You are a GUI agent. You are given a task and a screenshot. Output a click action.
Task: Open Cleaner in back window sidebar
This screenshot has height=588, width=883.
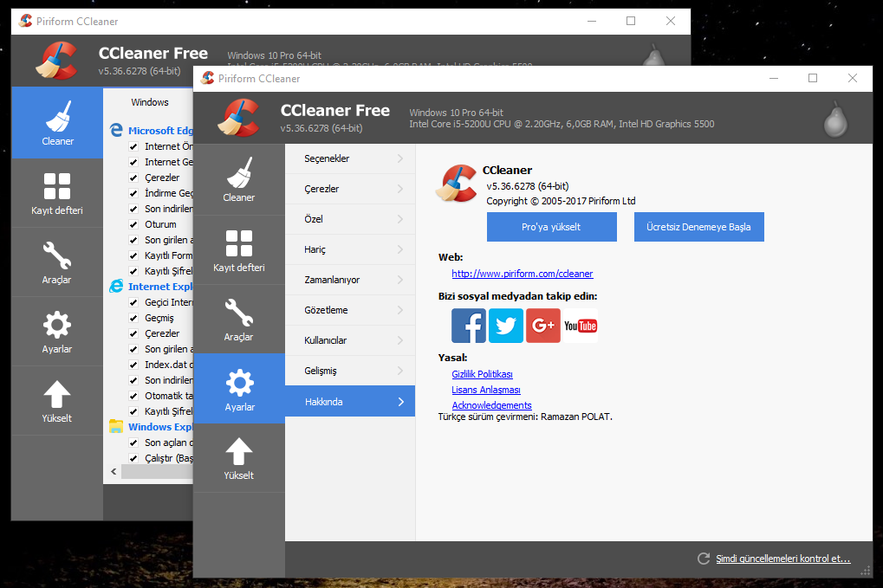point(57,123)
